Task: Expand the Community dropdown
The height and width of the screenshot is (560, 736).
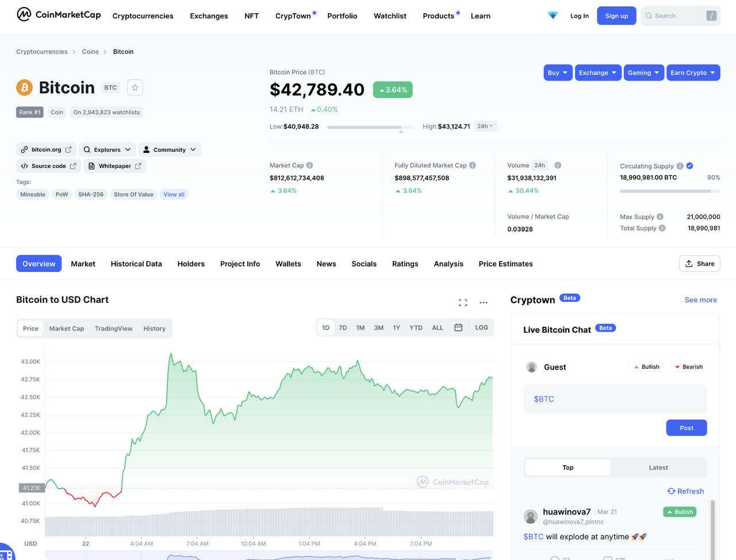Action: pyautogui.click(x=170, y=149)
